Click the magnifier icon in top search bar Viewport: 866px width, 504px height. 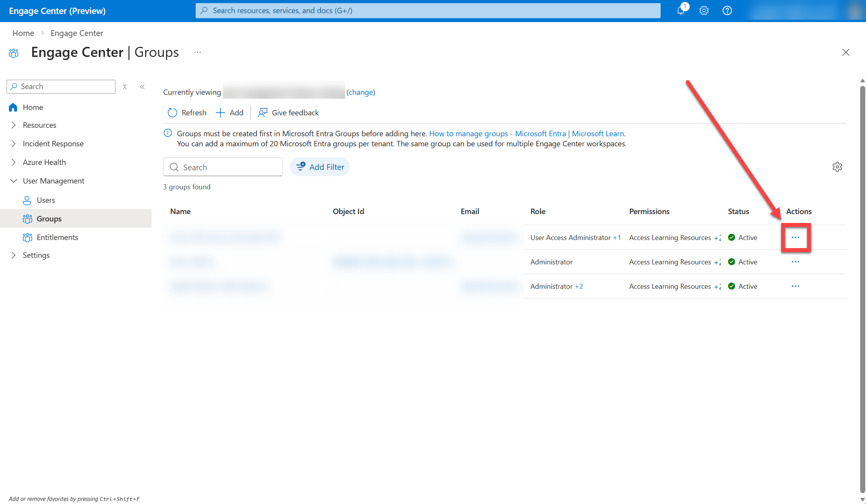(204, 10)
